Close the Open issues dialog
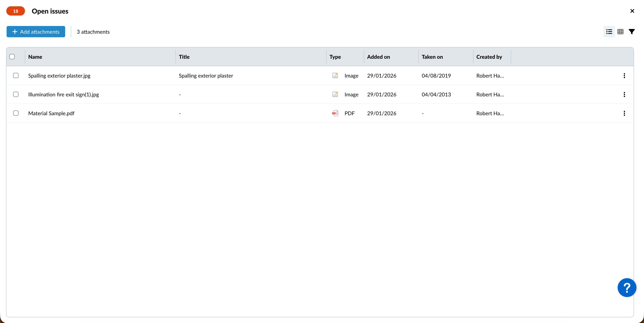 click(632, 11)
